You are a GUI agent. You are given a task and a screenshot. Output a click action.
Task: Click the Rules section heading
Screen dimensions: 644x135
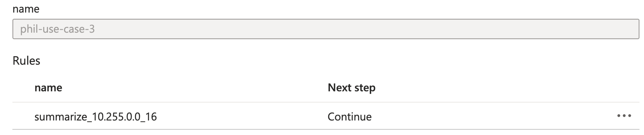tap(26, 61)
